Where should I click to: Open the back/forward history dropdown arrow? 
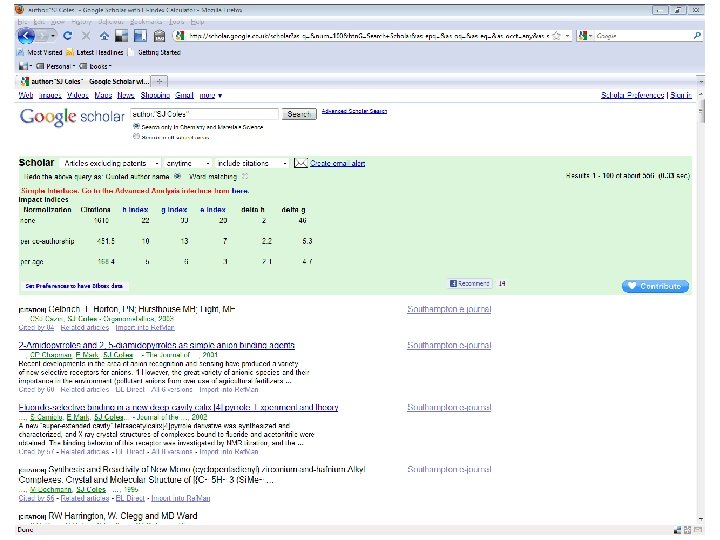(x=54, y=36)
